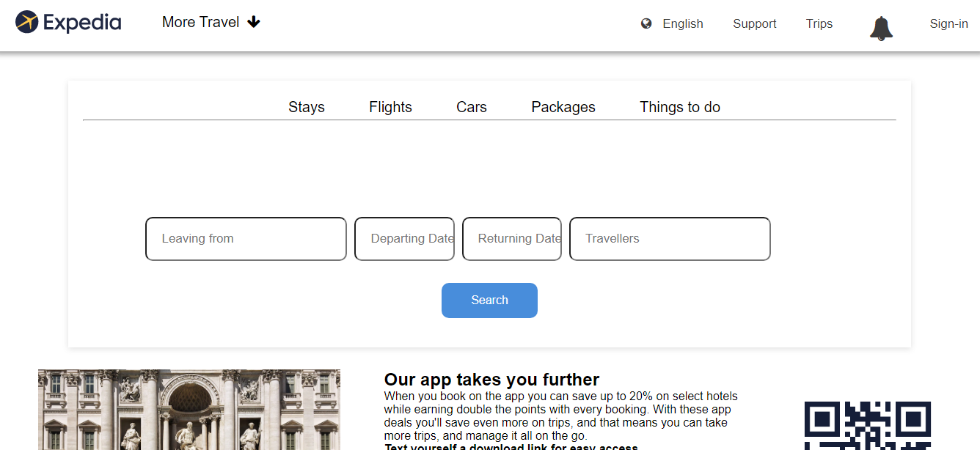Screen dimensions: 980x450
Task: Click the Trevi Fountain photo
Action: click(189, 410)
